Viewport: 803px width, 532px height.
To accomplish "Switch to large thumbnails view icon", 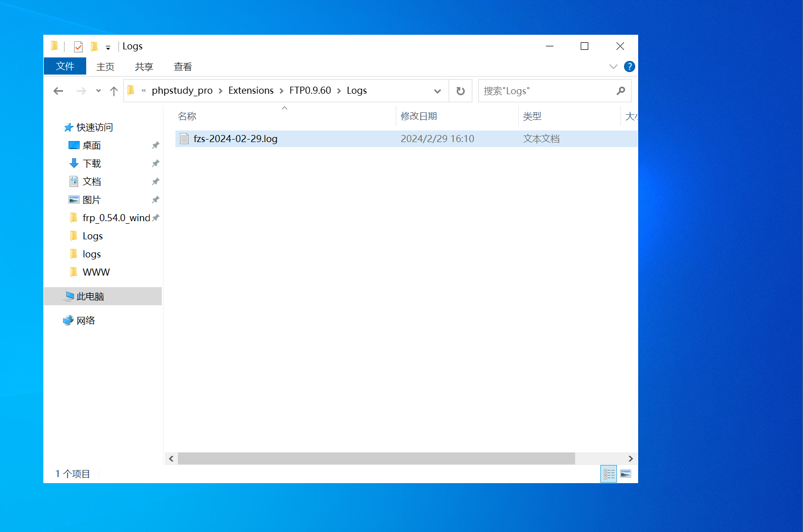I will (626, 474).
